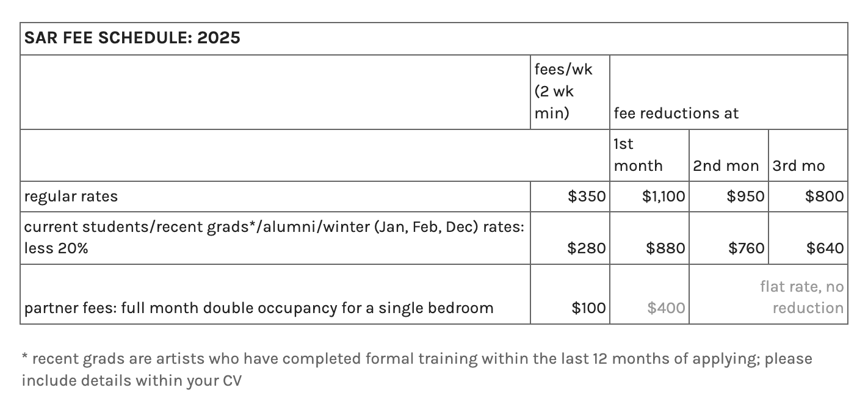Select the 3rd mo column header

808,155
